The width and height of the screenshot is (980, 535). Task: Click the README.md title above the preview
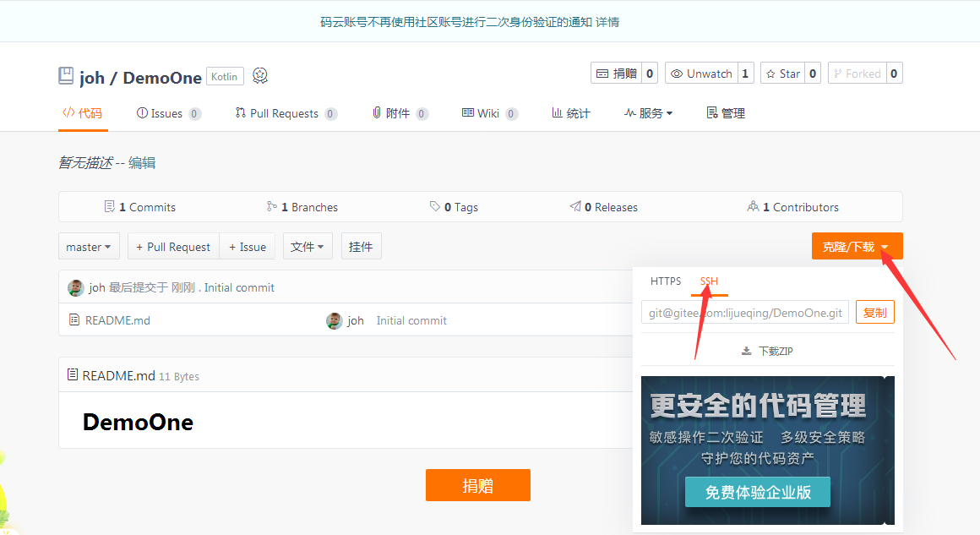tap(119, 375)
